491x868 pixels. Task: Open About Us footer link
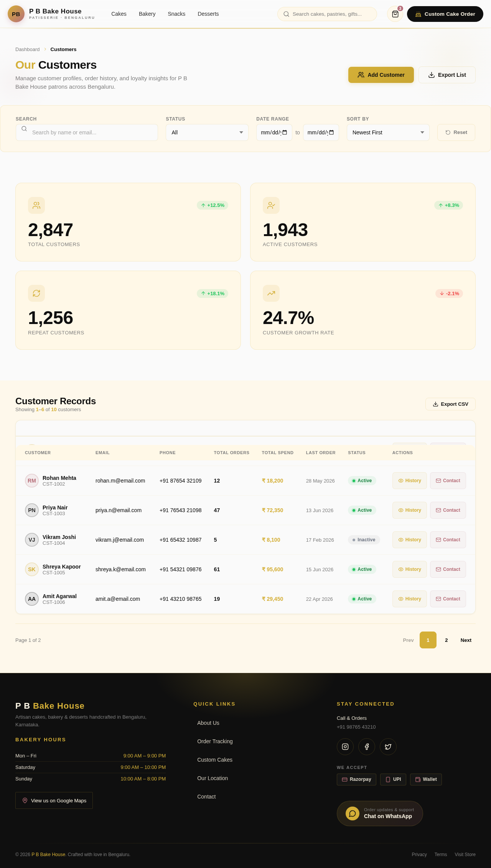(208, 723)
